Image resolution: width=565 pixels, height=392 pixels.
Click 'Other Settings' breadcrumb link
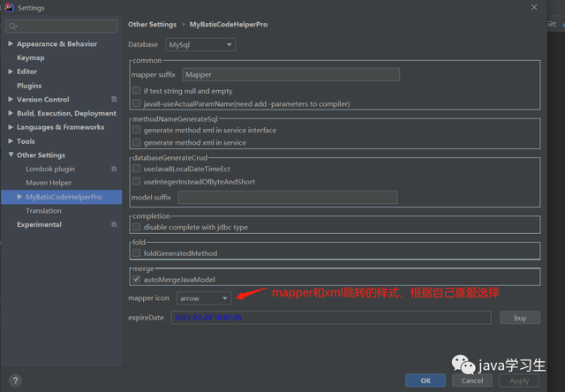coord(153,24)
